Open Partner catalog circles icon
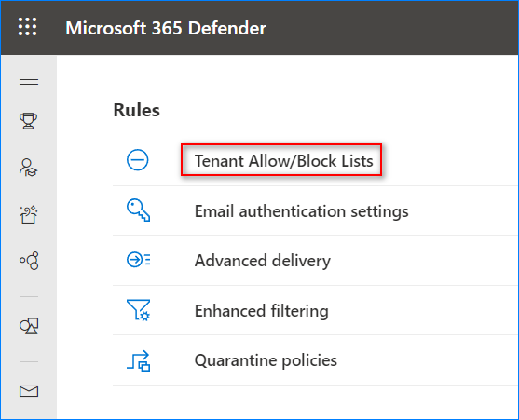519x420 pixels. coord(29,261)
